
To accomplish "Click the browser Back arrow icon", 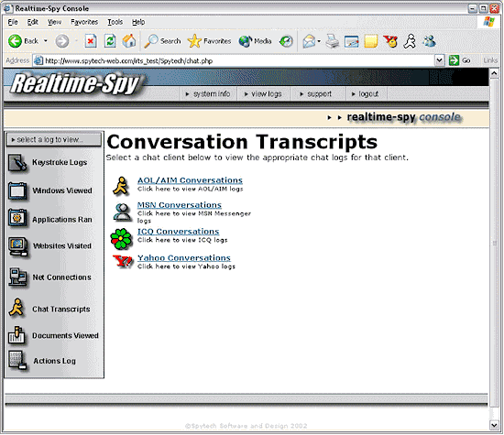I will point(15,41).
